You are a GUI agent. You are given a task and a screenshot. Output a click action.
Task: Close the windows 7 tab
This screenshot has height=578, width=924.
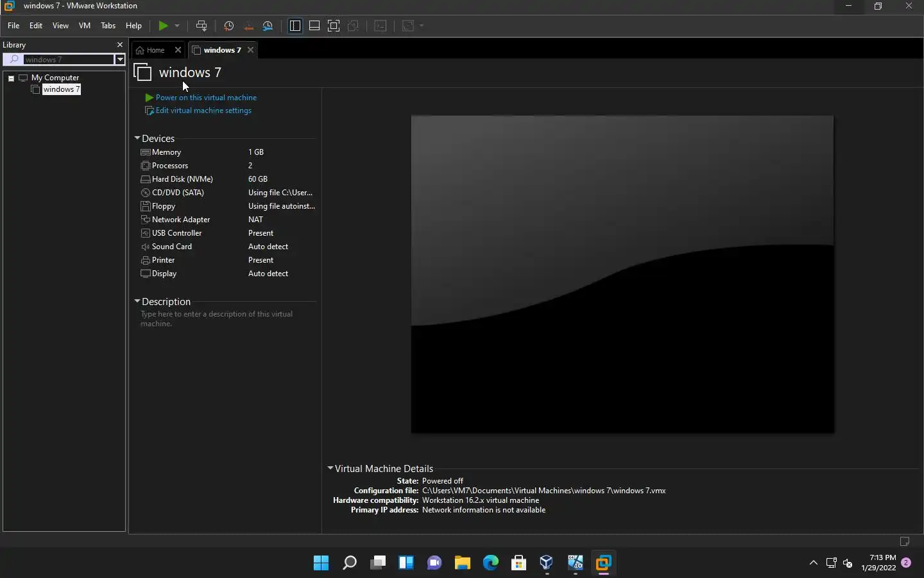[x=251, y=50]
